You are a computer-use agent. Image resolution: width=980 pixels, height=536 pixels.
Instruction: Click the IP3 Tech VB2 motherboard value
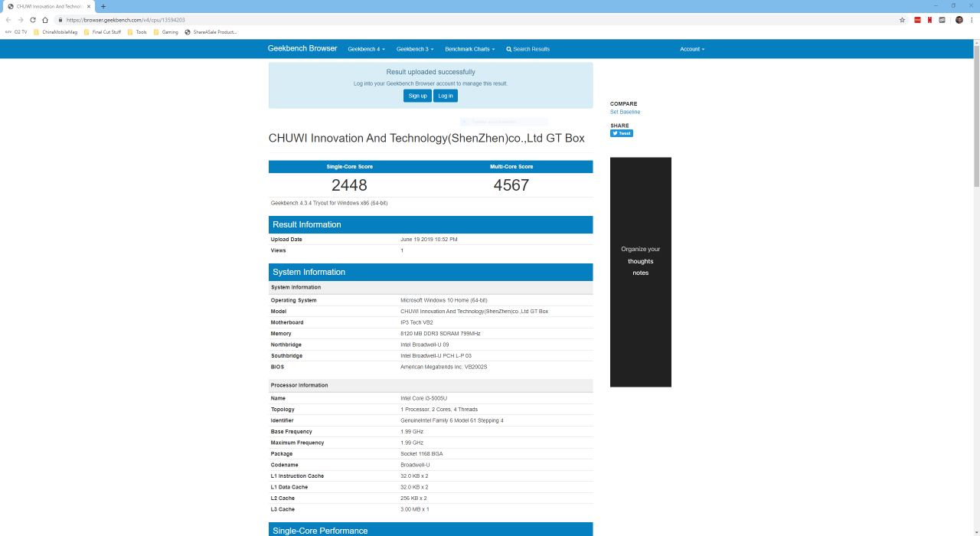pos(416,322)
